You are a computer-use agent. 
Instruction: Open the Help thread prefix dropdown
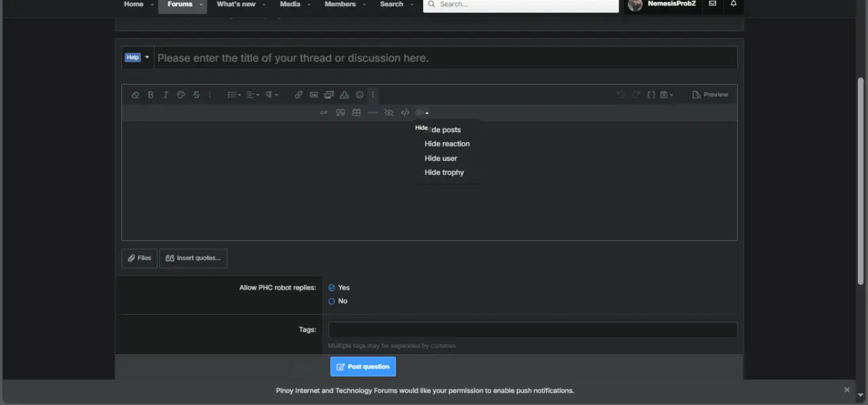[138, 58]
